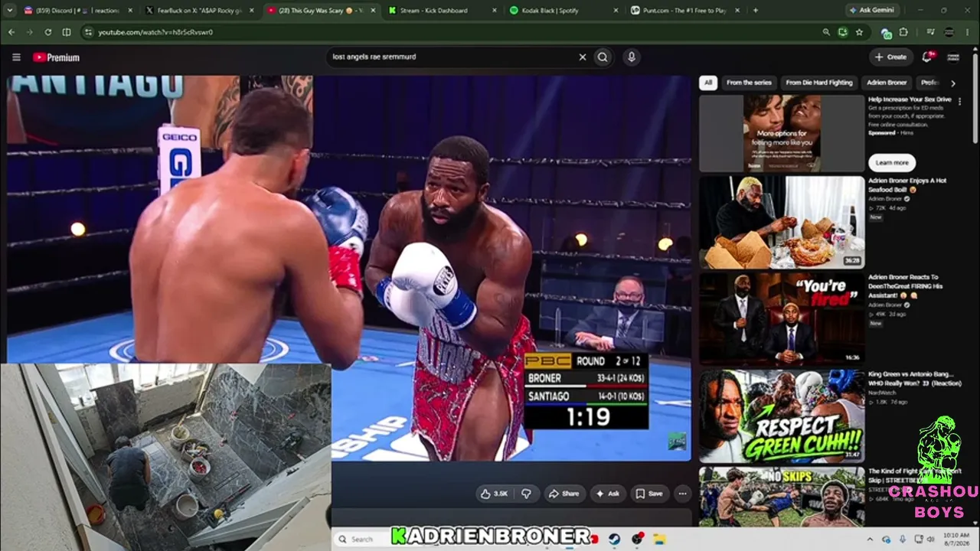The width and height of the screenshot is (980, 551).
Task: Open the seafood boil video thumbnail
Action: [782, 222]
